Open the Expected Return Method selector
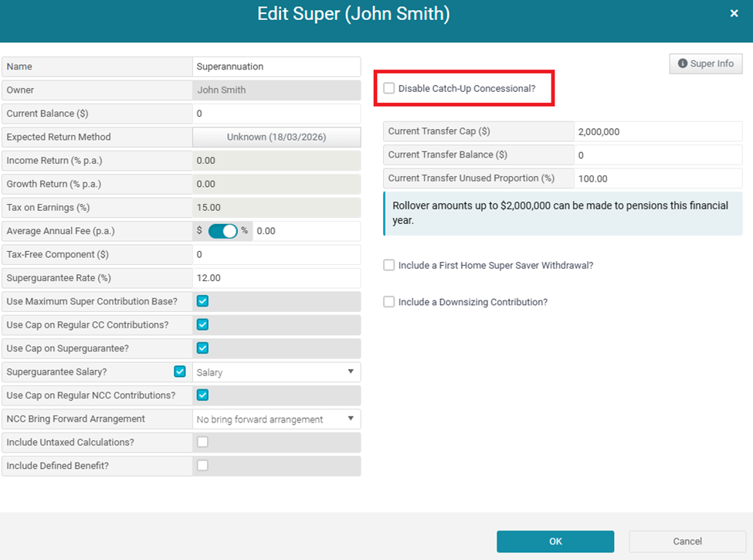This screenshot has height=560, width=753. click(x=276, y=137)
